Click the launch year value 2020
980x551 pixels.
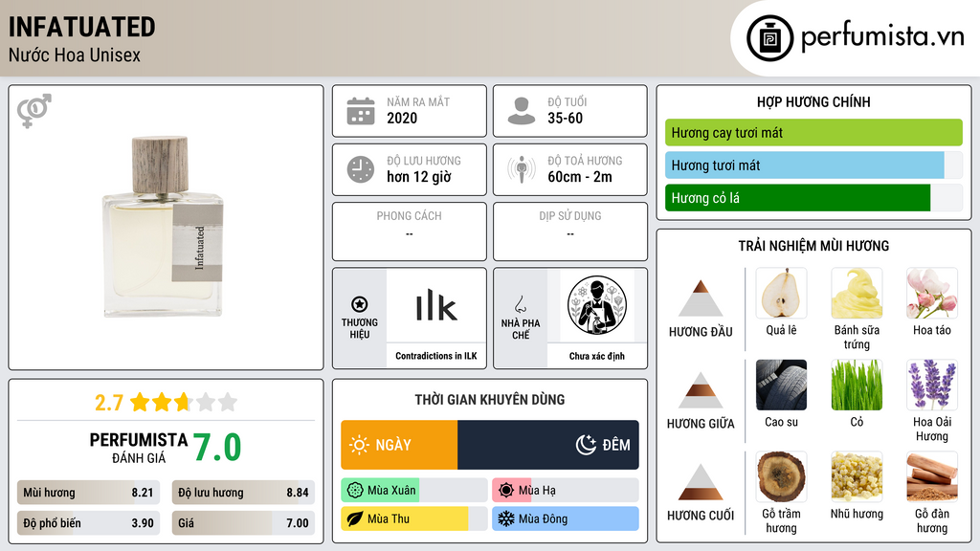pyautogui.click(x=402, y=118)
